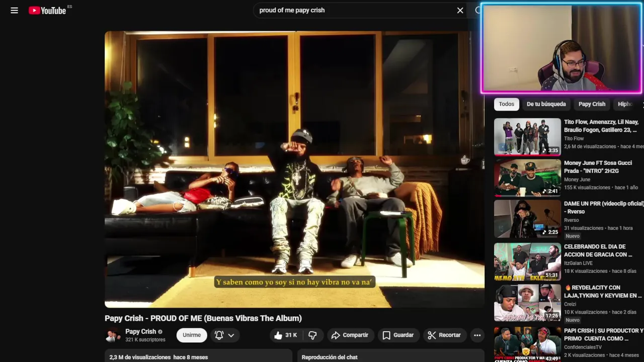Click '2,3 M de visualizaciones' description text
Screen dimensions: 644x362
(x=140, y=357)
